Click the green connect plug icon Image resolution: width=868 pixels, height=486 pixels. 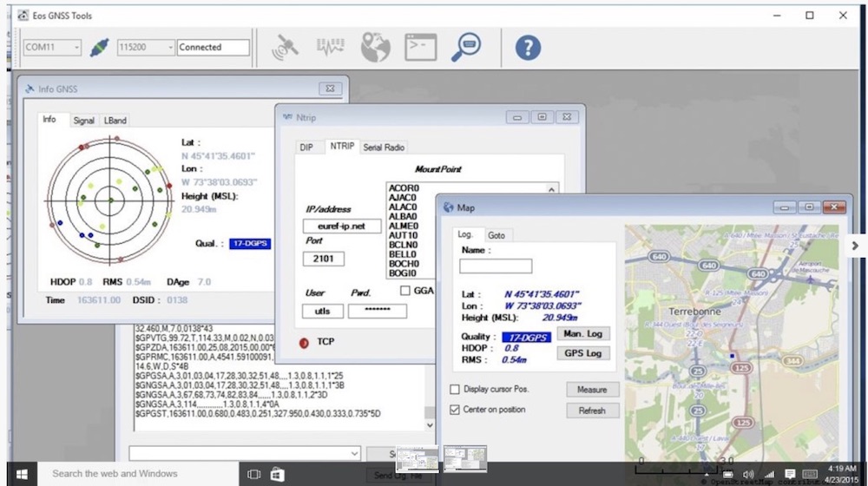100,48
